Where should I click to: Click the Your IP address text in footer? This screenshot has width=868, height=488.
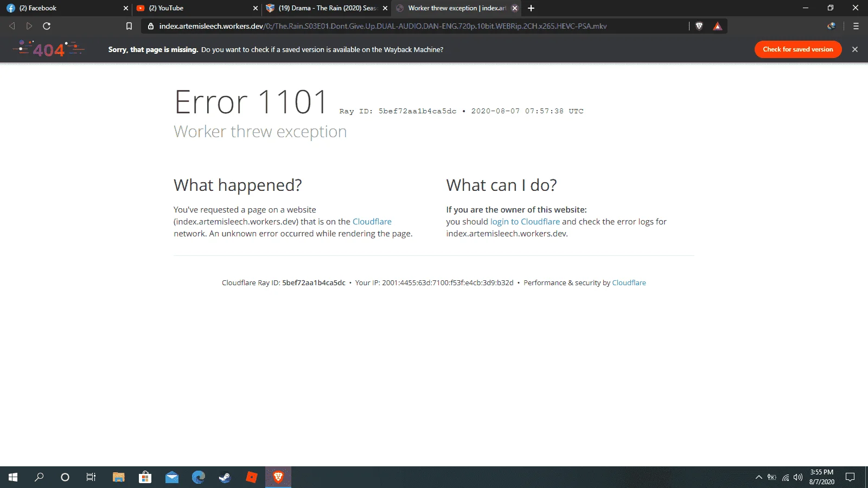pyautogui.click(x=434, y=283)
